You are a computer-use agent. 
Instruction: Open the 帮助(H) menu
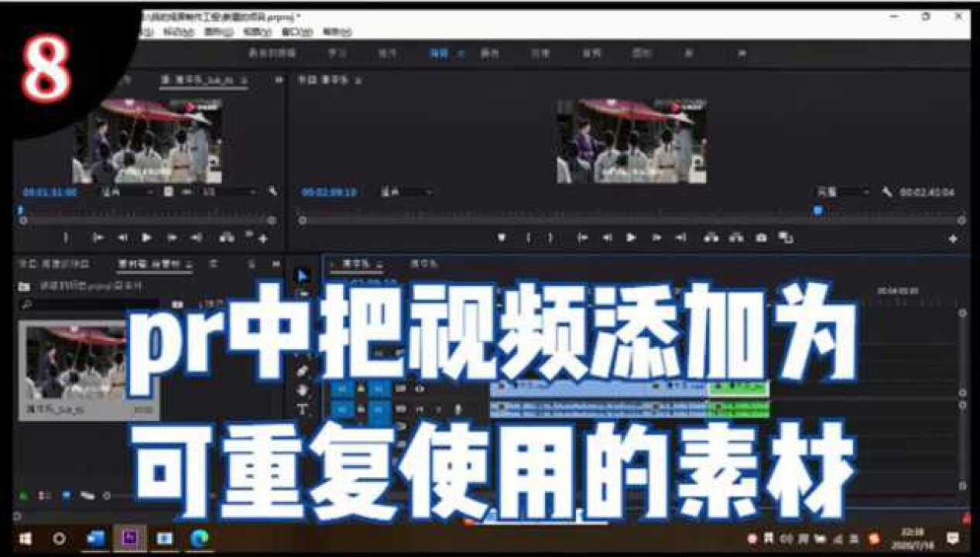pos(337,32)
